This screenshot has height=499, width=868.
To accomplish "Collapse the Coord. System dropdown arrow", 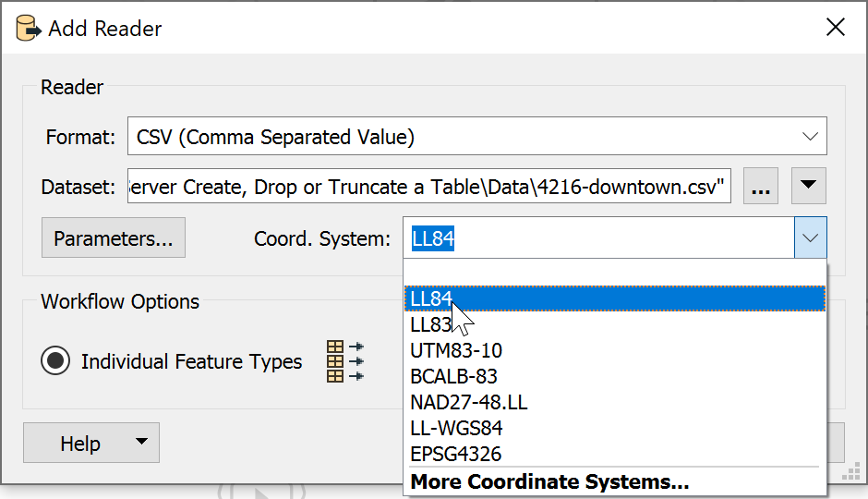I will pos(811,238).
